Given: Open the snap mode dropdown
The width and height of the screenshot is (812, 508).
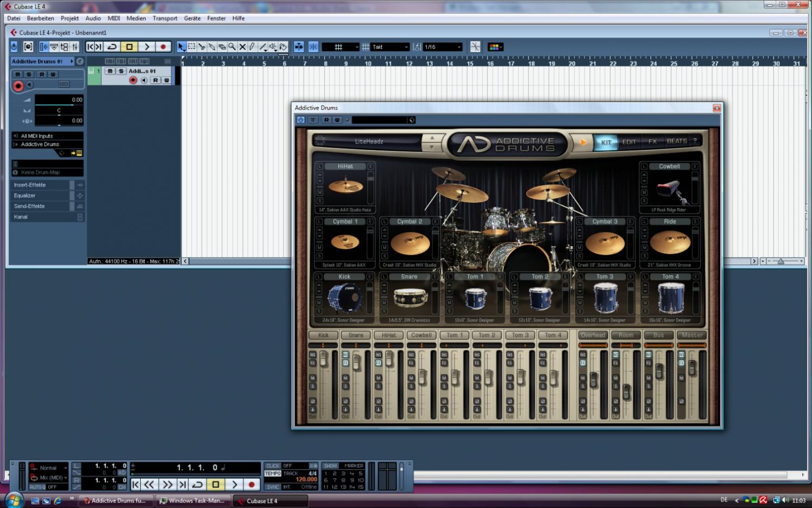Looking at the screenshot, I should (341, 47).
